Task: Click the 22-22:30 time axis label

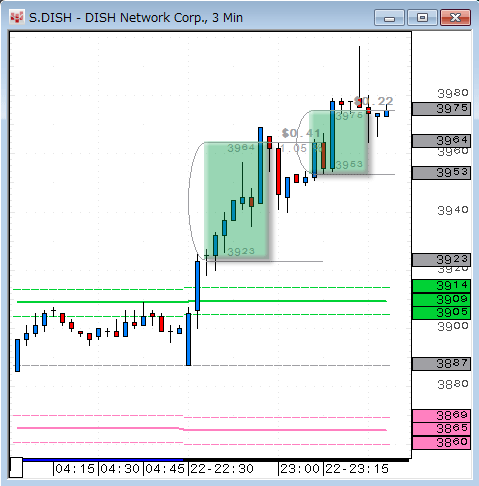Action: pyautogui.click(x=222, y=469)
